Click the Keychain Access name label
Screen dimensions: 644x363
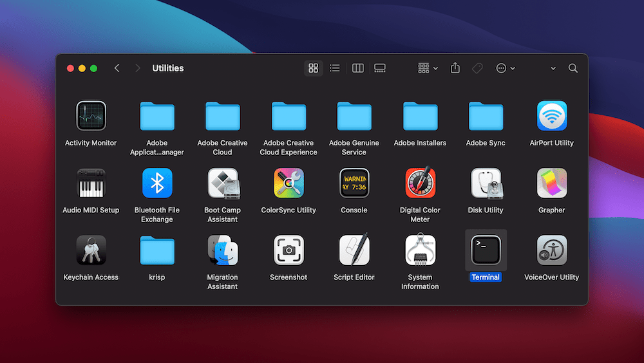tap(91, 277)
